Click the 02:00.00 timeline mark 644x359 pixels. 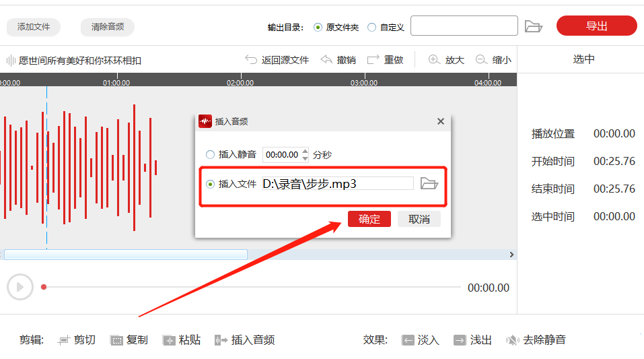point(240,83)
